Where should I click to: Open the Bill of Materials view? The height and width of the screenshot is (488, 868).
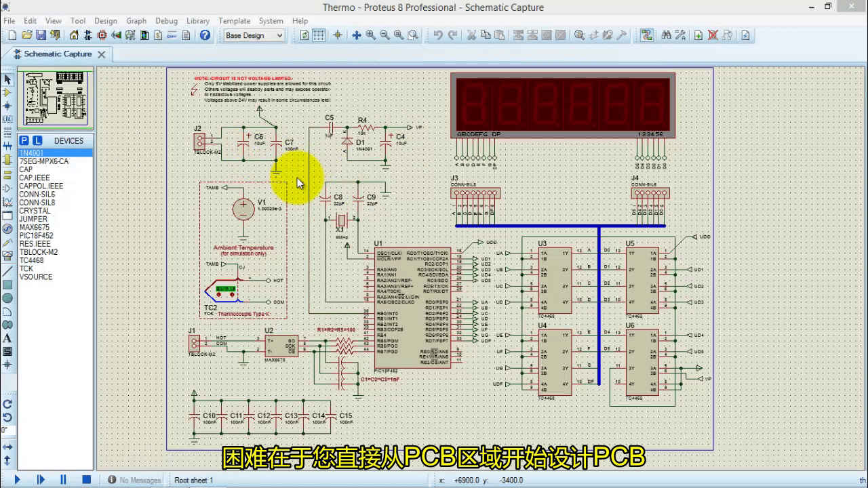tap(157, 35)
